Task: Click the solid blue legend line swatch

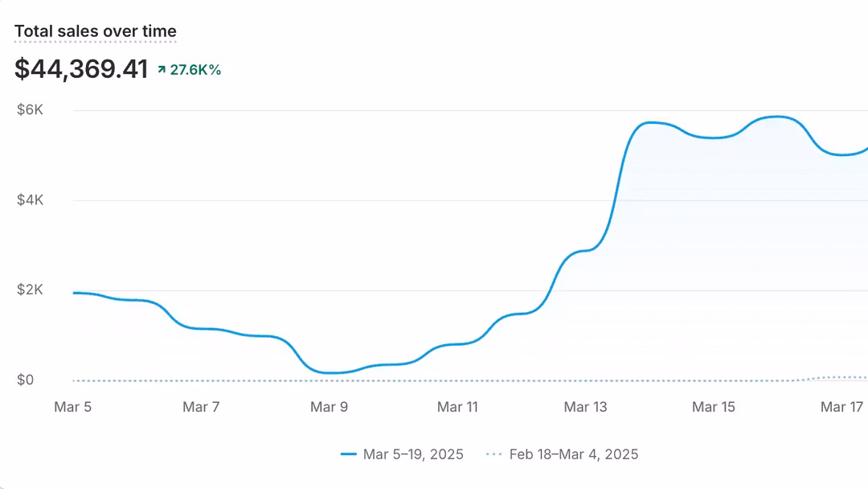Action: pos(349,454)
